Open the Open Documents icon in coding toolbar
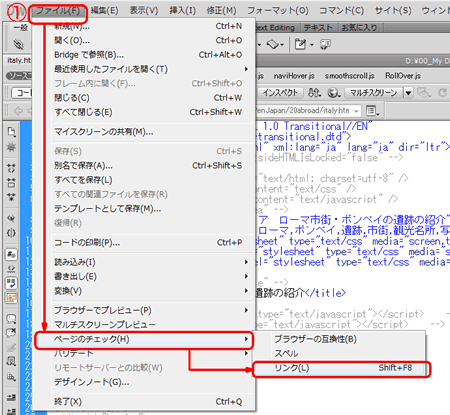The image size is (450, 415). point(11,132)
